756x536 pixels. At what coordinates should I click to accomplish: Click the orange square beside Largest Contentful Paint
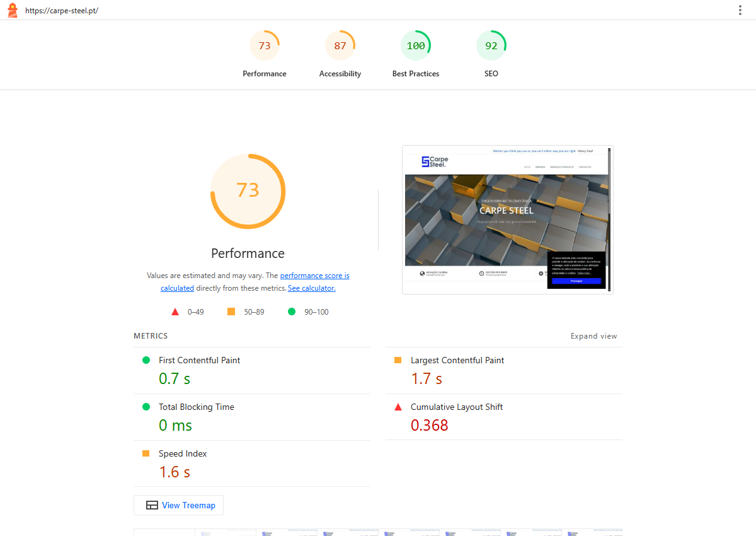point(398,360)
